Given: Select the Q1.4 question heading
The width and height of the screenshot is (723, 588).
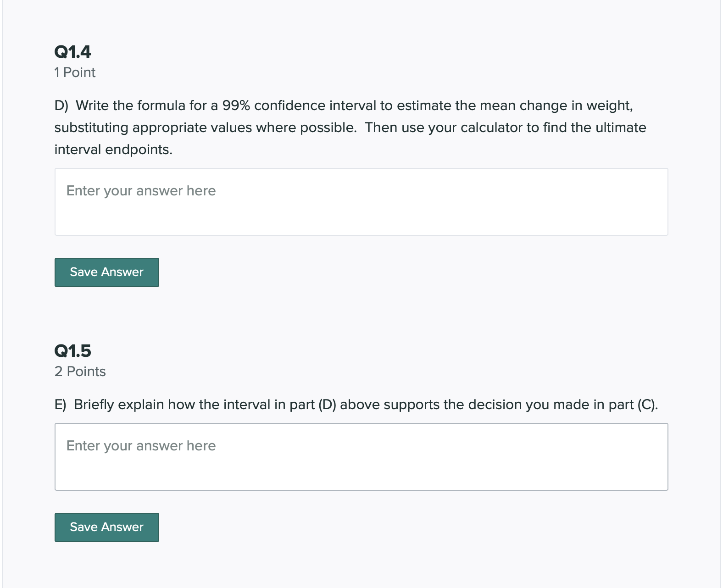Looking at the screenshot, I should [x=72, y=52].
